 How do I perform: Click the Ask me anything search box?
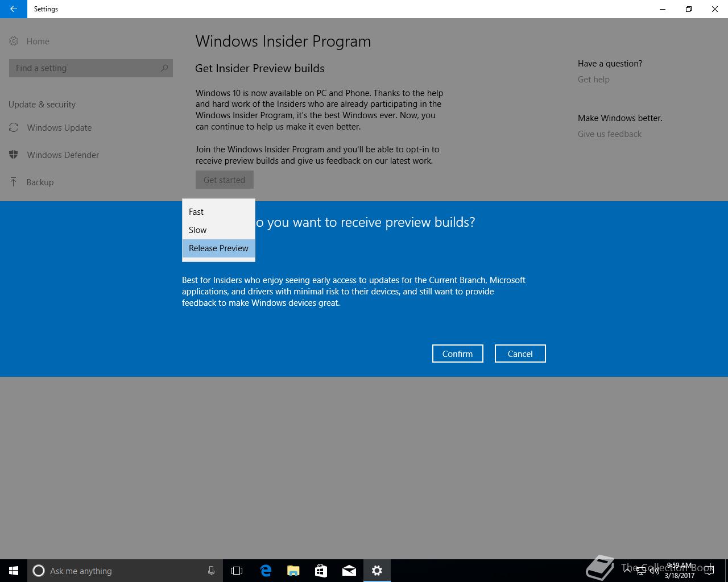coord(125,571)
